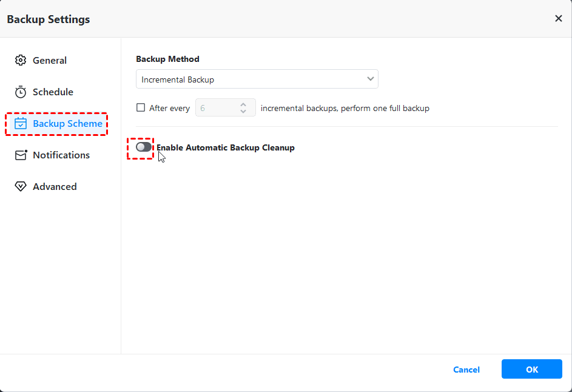Decrease the incremental backup count with down arrow
Image resolution: width=572 pixels, height=392 pixels.
click(243, 112)
